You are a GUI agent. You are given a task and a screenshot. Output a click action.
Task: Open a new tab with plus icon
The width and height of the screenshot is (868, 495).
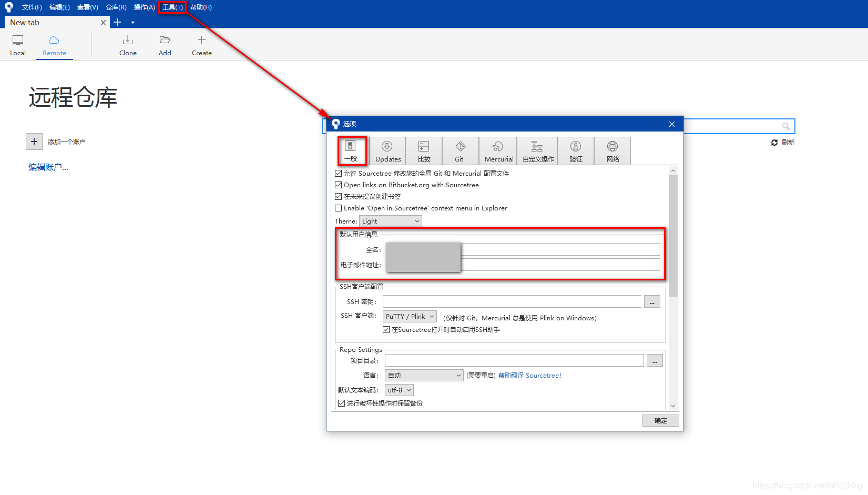[117, 22]
